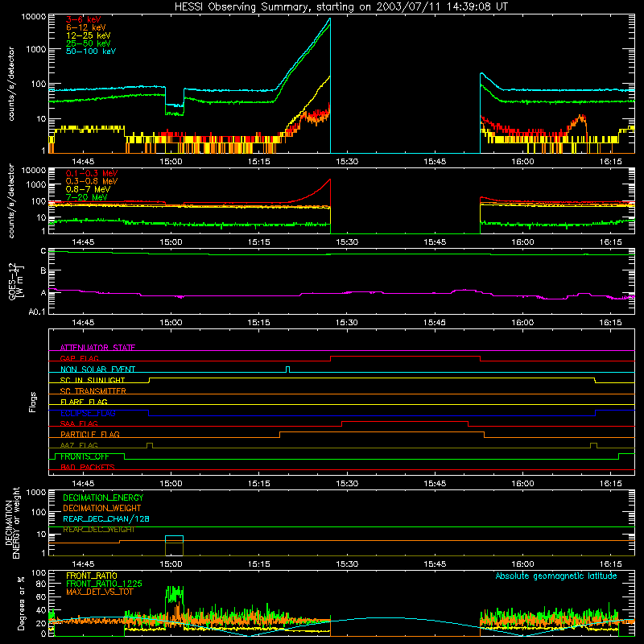The width and height of the screenshot is (644, 644).
Task: Select the 6-12 keV legend label
Action: 86,27
